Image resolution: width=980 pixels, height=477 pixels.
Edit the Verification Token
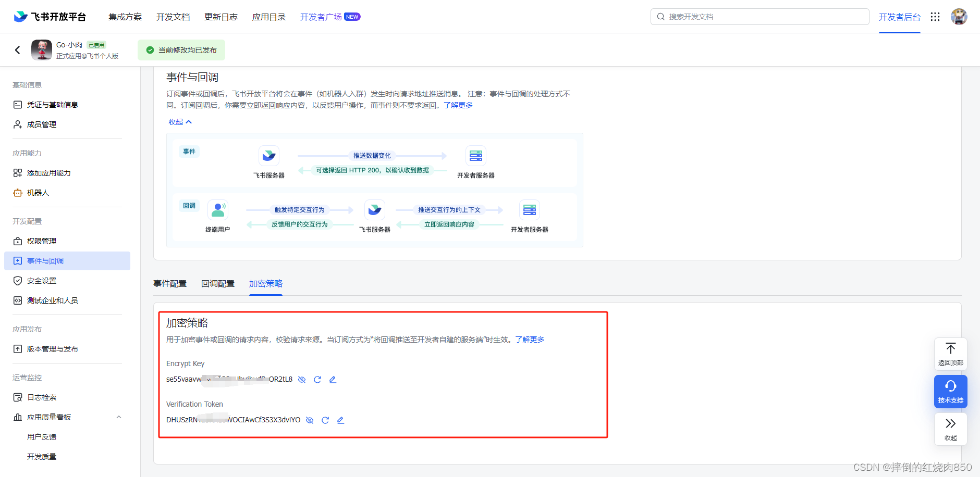pyautogui.click(x=340, y=420)
